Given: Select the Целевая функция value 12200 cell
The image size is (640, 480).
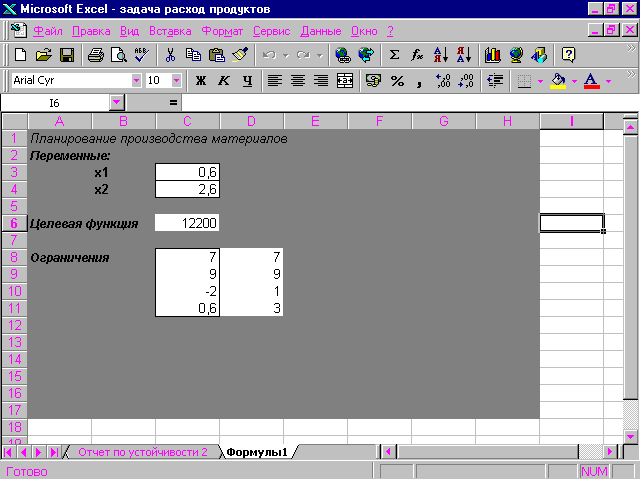Looking at the screenshot, I should (187, 223).
